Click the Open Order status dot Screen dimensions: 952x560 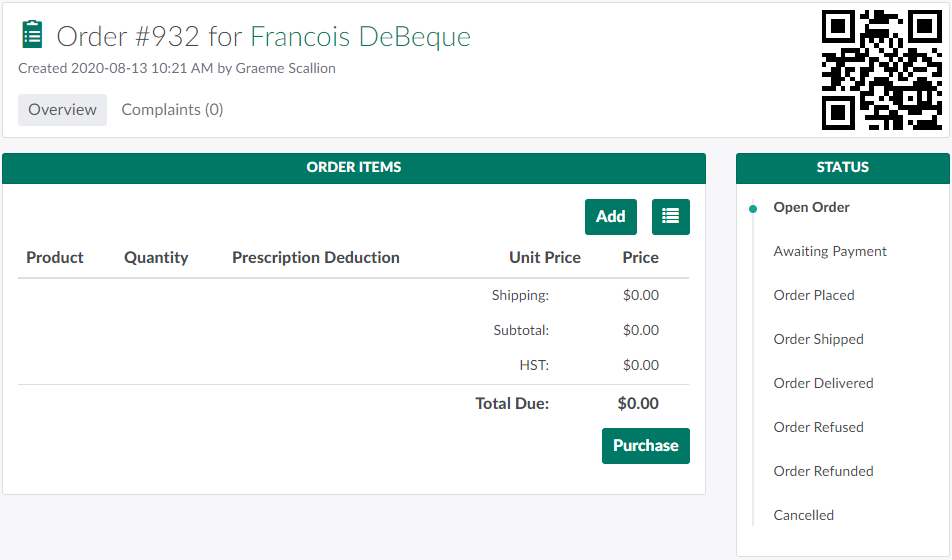(x=753, y=208)
